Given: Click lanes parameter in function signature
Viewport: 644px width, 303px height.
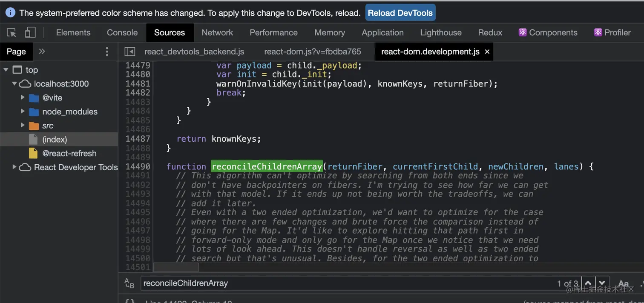Looking at the screenshot, I should [x=566, y=166].
